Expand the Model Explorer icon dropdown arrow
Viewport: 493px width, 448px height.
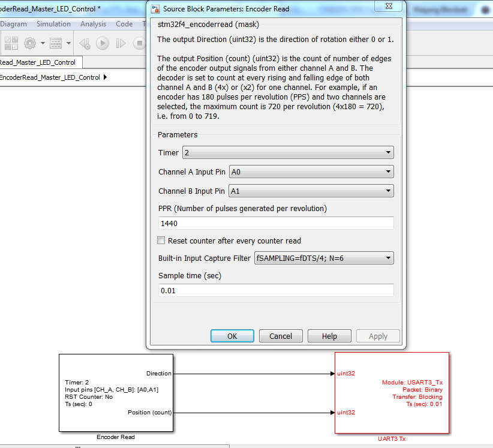click(x=68, y=43)
